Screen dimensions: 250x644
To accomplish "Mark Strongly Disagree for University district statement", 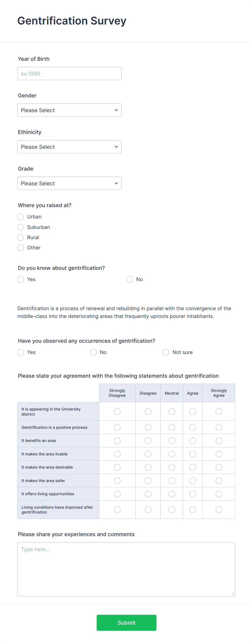I will pyautogui.click(x=117, y=411).
